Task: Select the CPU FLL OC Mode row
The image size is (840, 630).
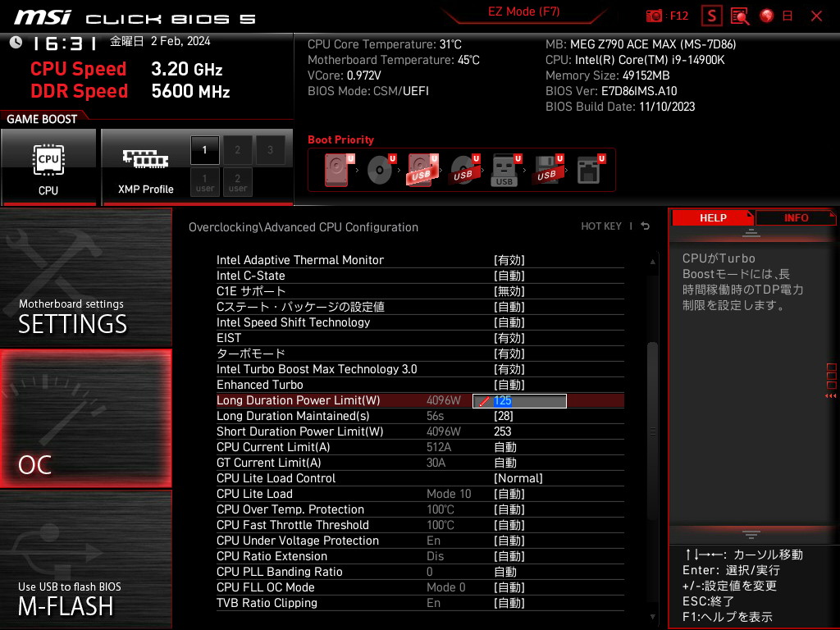Action: click(420, 587)
